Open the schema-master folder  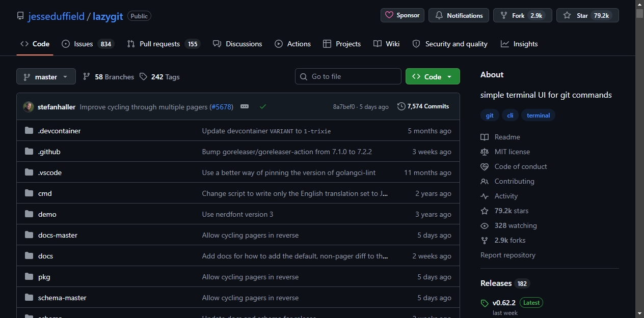click(62, 298)
